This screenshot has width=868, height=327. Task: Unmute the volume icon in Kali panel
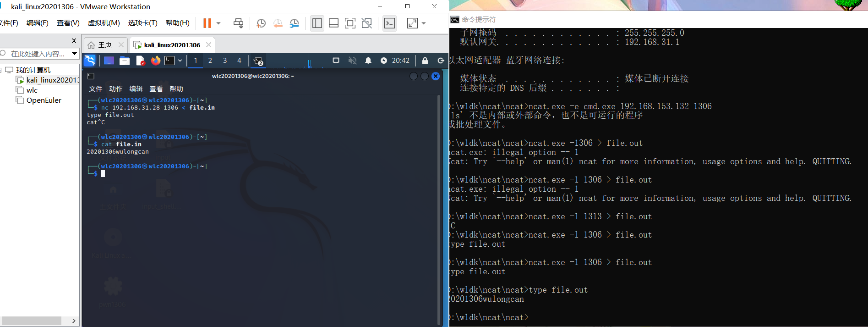point(352,61)
